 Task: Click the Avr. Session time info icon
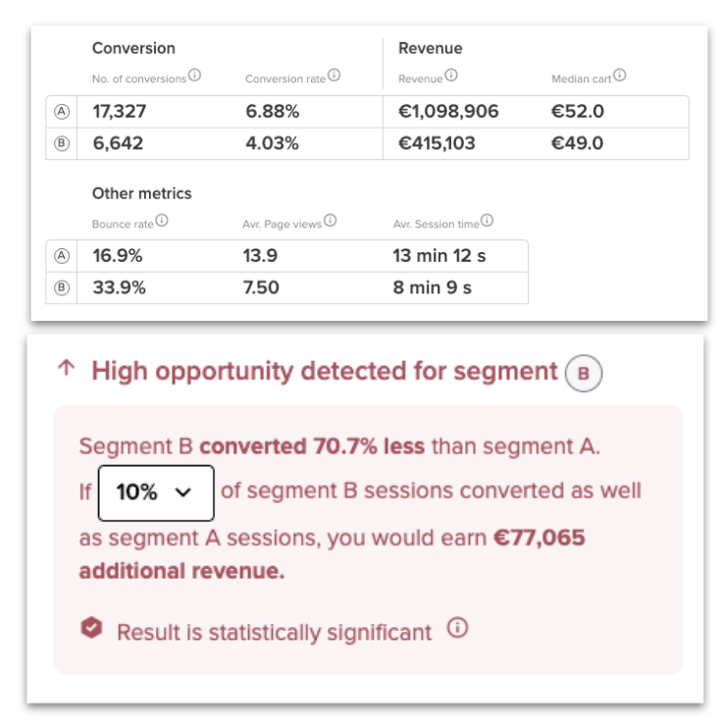click(487, 220)
